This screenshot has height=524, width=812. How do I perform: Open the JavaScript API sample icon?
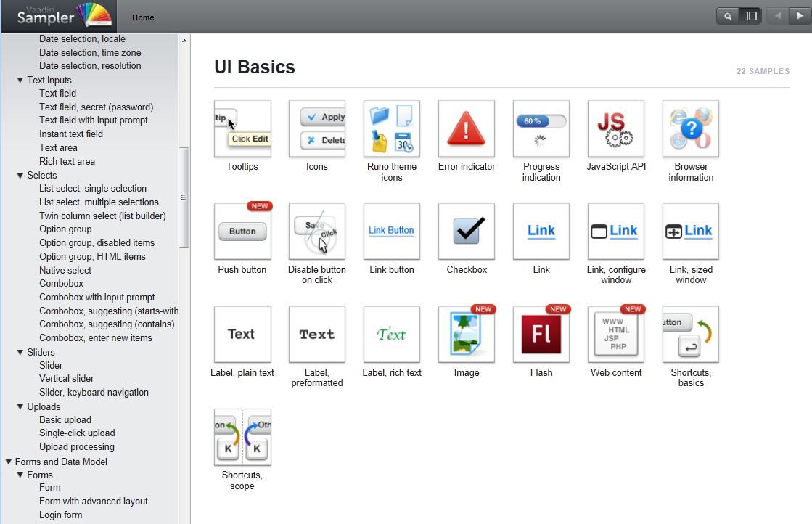pos(616,129)
